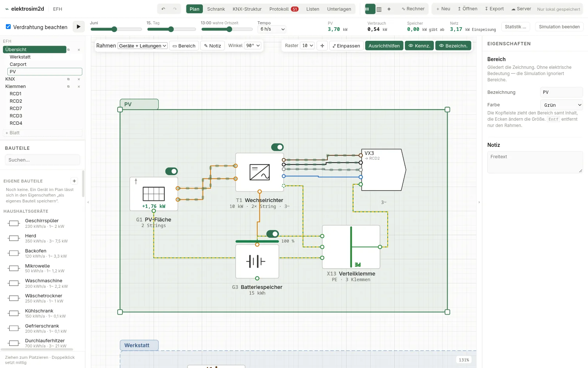Image resolution: width=588 pixels, height=368 pixels.
Task: Click the Geschirrspüler component symbol in the list
Action: click(x=14, y=223)
